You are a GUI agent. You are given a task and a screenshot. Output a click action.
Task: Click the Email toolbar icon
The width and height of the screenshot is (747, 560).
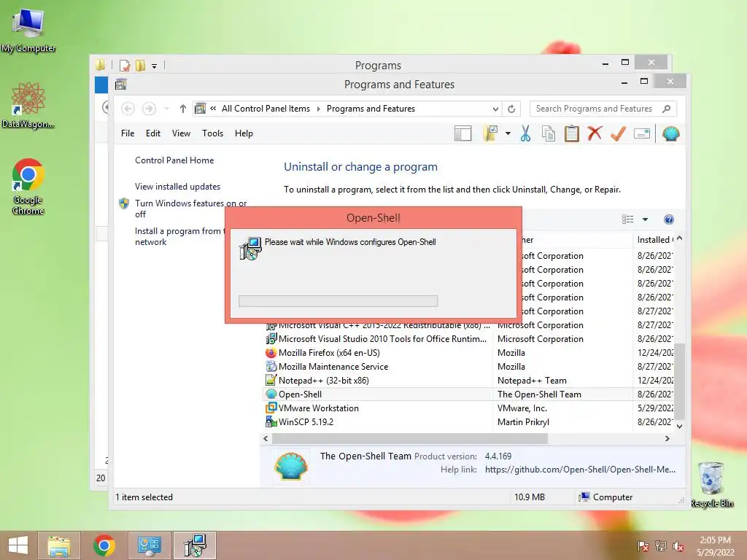(x=642, y=134)
